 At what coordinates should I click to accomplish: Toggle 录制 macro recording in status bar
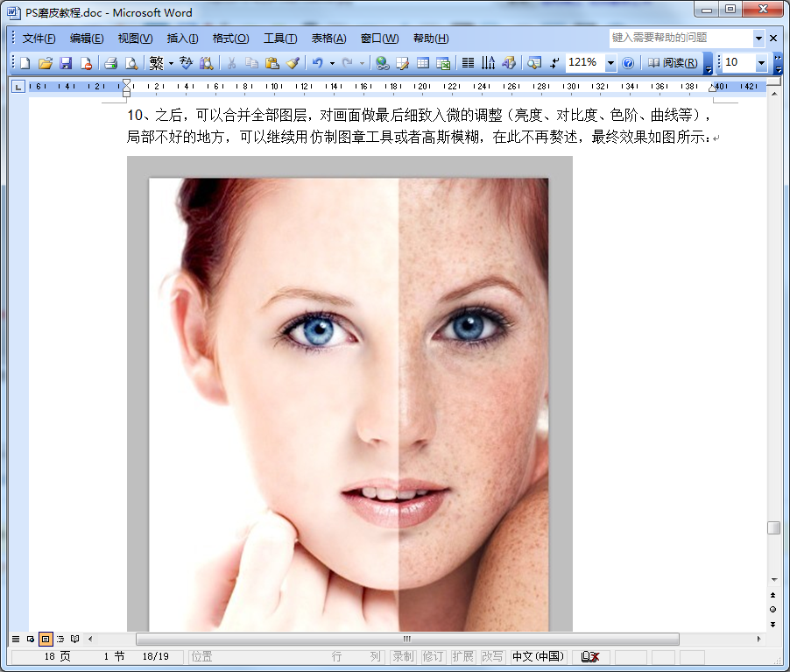pos(404,656)
